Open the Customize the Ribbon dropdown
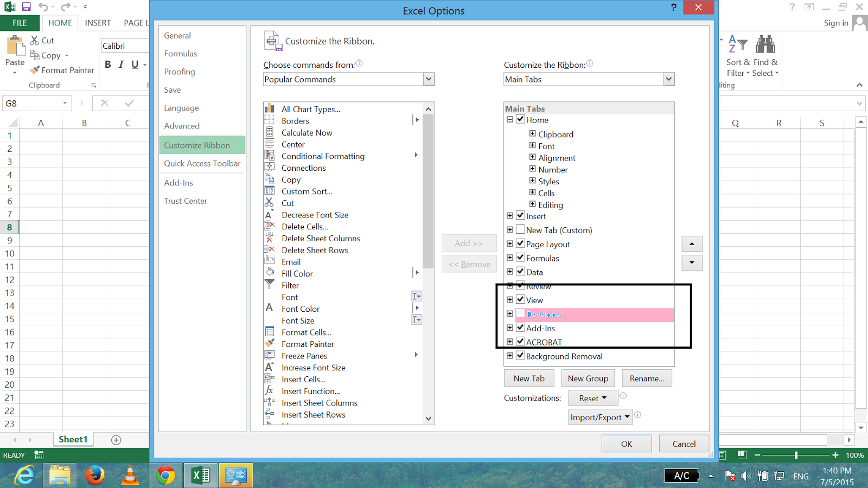Viewport: 868px width, 488px height. coord(668,79)
